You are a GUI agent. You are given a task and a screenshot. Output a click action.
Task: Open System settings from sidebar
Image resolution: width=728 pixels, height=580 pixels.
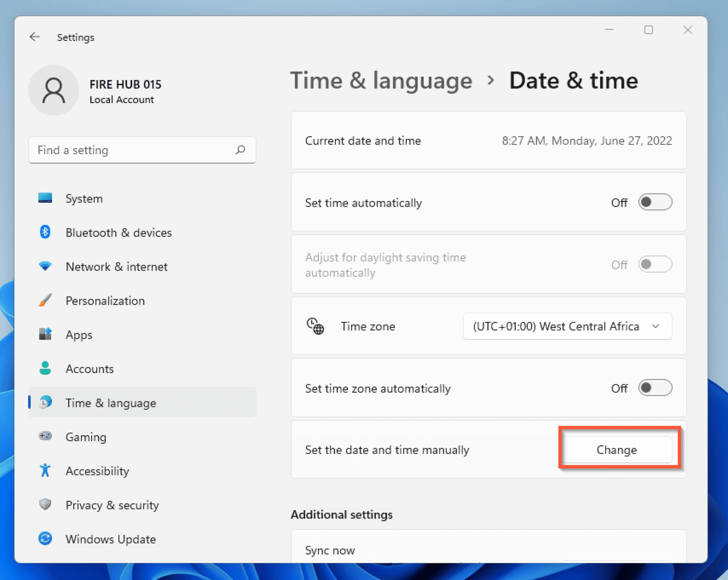pyautogui.click(x=45, y=198)
